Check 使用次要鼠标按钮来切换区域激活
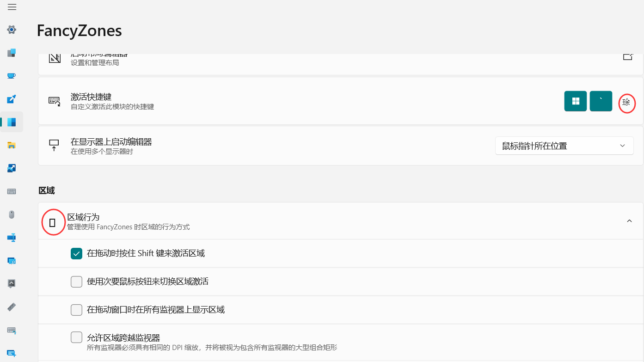This screenshot has width=644, height=362. 76,282
